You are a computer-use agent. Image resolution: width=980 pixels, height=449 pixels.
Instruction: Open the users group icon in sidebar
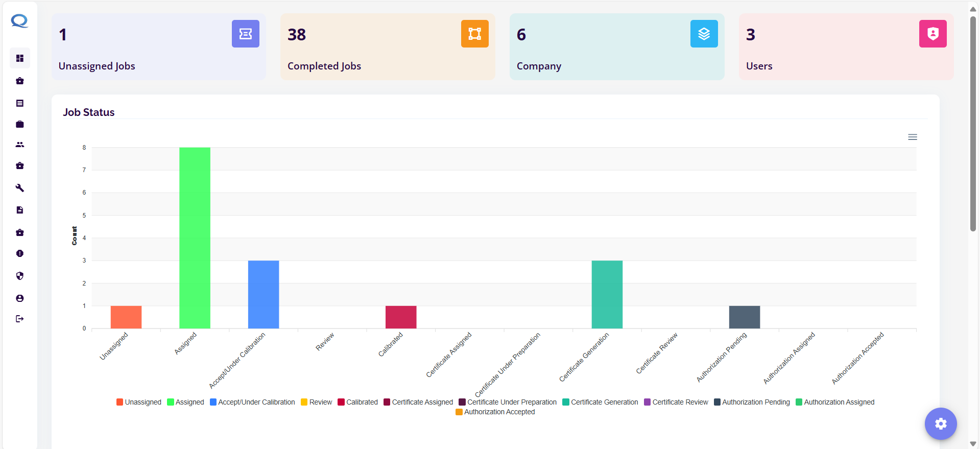[20, 145]
